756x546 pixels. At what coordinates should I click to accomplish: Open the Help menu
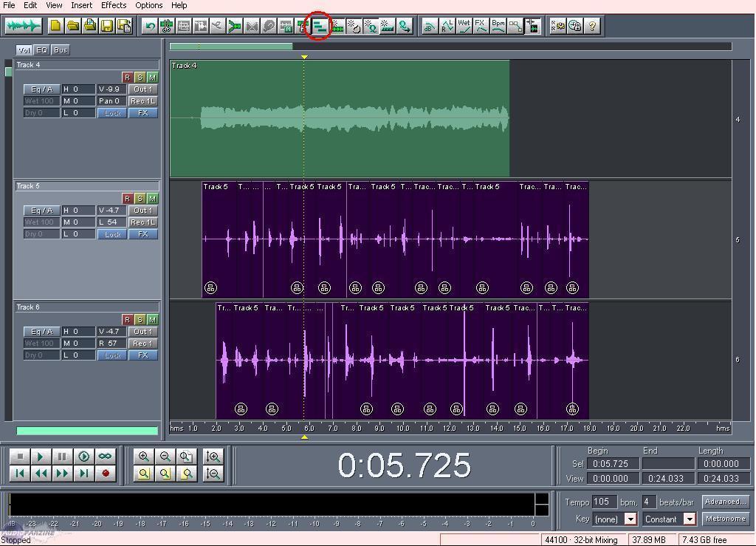point(179,5)
